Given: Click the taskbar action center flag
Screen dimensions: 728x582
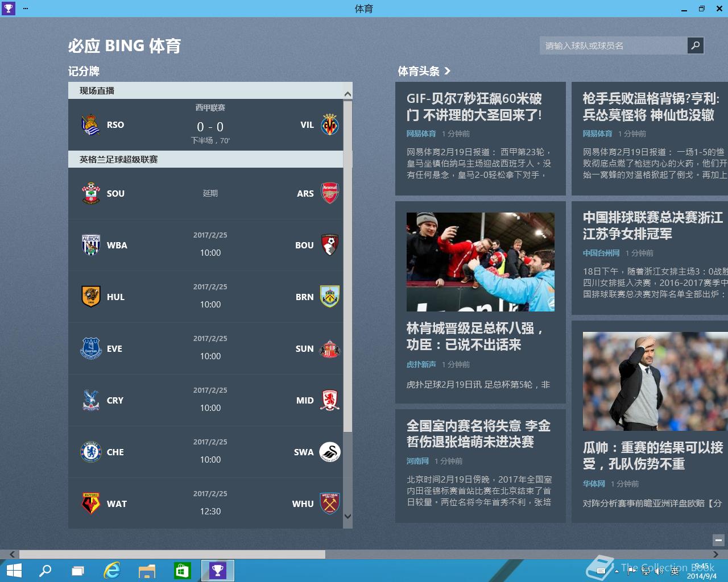Looking at the screenshot, I should coord(632,571).
